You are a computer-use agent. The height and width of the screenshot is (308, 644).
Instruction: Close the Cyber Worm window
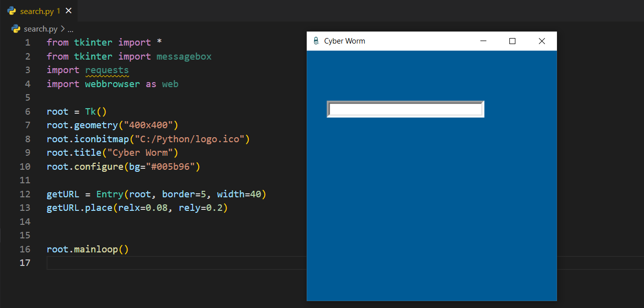[541, 41]
